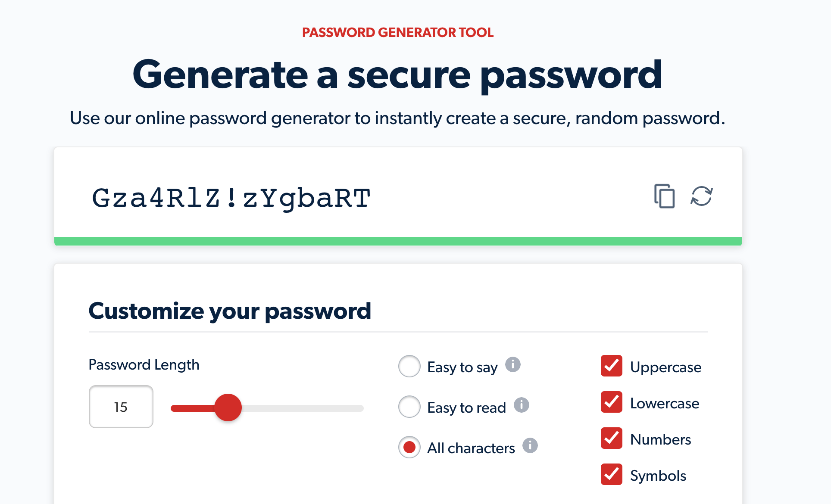Turn off the Symbols checkbox

tap(611, 474)
